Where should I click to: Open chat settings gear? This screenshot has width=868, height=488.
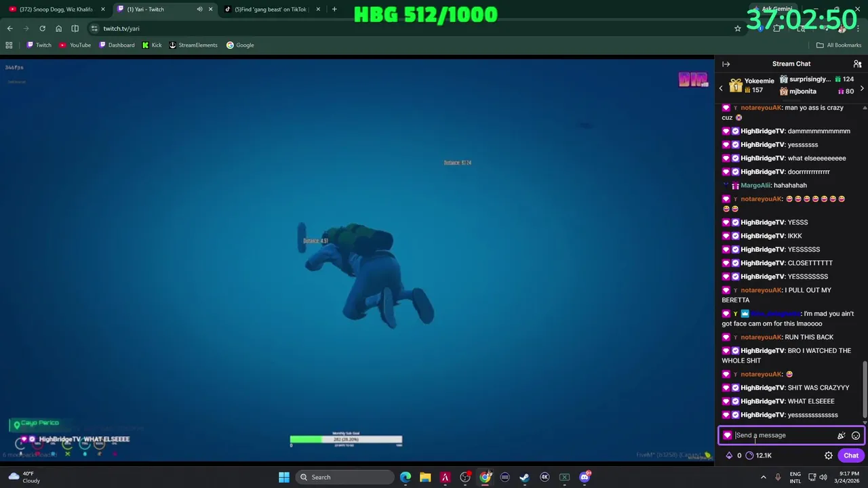[x=828, y=455]
